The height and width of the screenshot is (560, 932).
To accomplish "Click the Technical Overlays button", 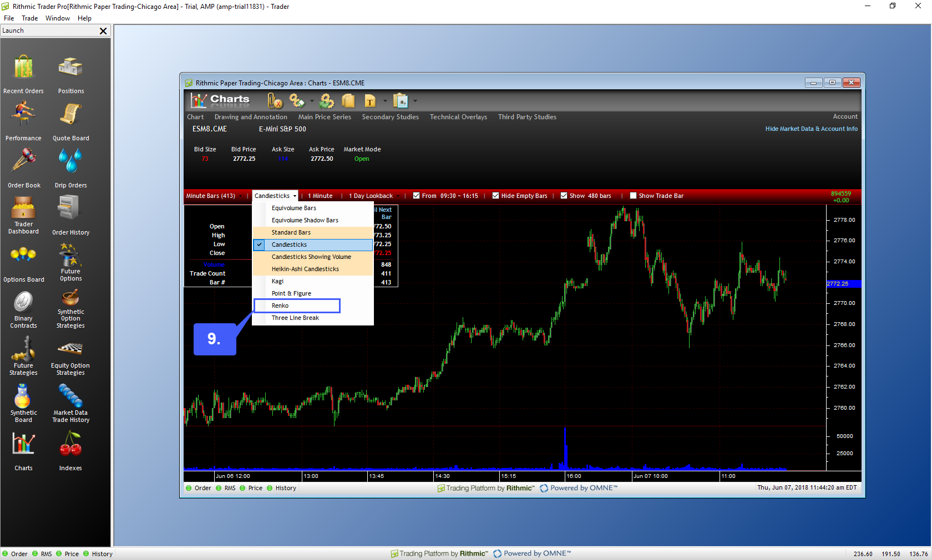I will pos(458,117).
